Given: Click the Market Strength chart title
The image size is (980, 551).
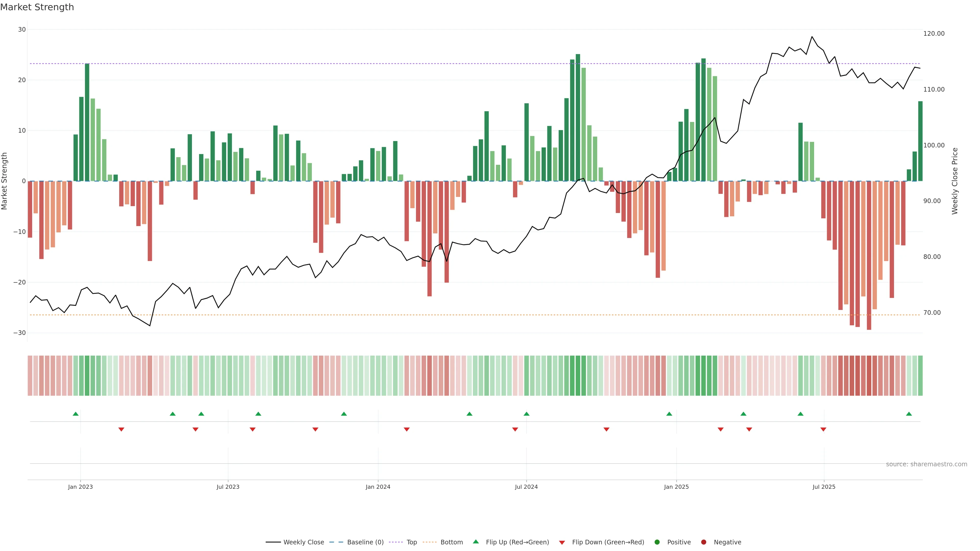Looking at the screenshot, I should coord(37,7).
